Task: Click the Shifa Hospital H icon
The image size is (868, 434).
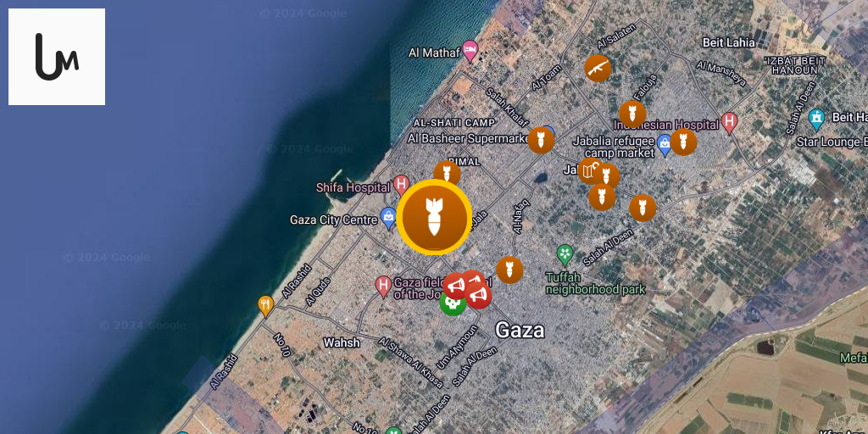Action: tap(401, 186)
